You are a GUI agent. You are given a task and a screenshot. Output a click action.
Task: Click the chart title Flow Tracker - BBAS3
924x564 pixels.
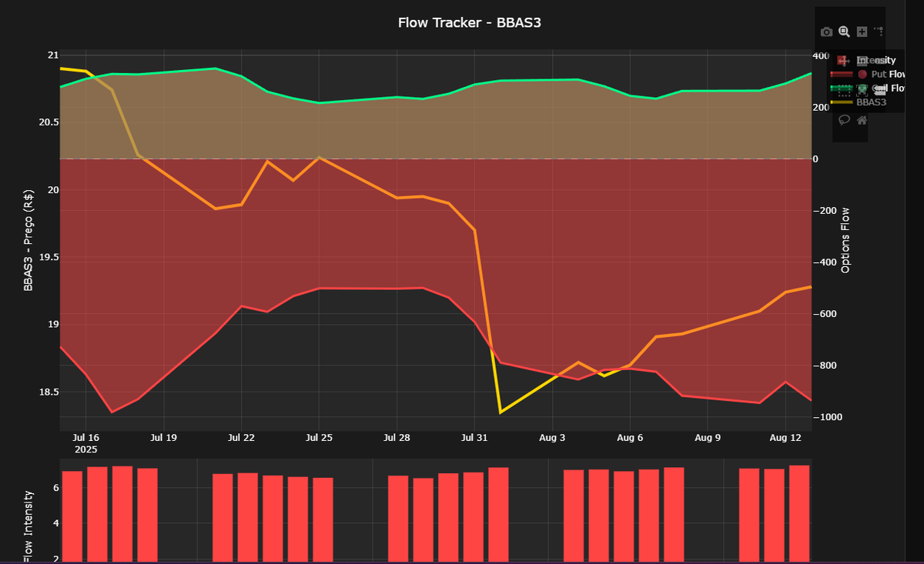(x=470, y=22)
